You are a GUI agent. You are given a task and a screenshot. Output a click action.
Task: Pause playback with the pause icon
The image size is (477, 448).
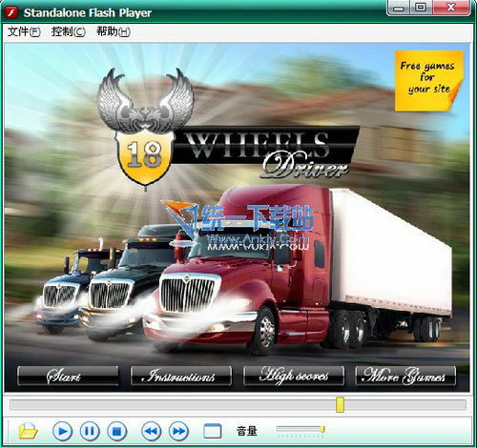pos(90,432)
